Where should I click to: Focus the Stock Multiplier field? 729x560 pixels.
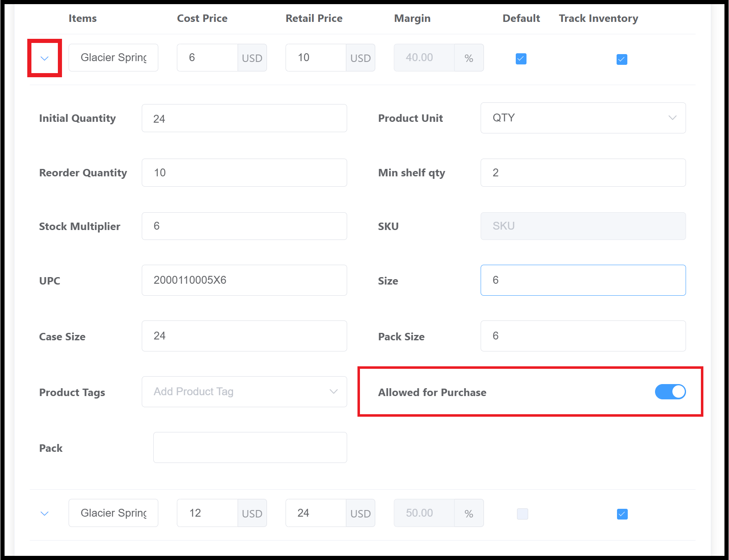(x=244, y=226)
